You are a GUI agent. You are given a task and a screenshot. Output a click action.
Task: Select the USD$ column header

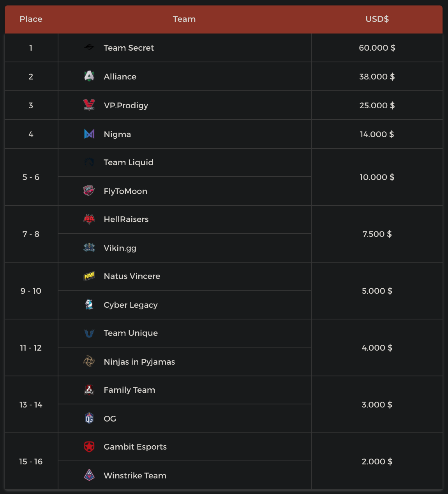[x=377, y=19]
